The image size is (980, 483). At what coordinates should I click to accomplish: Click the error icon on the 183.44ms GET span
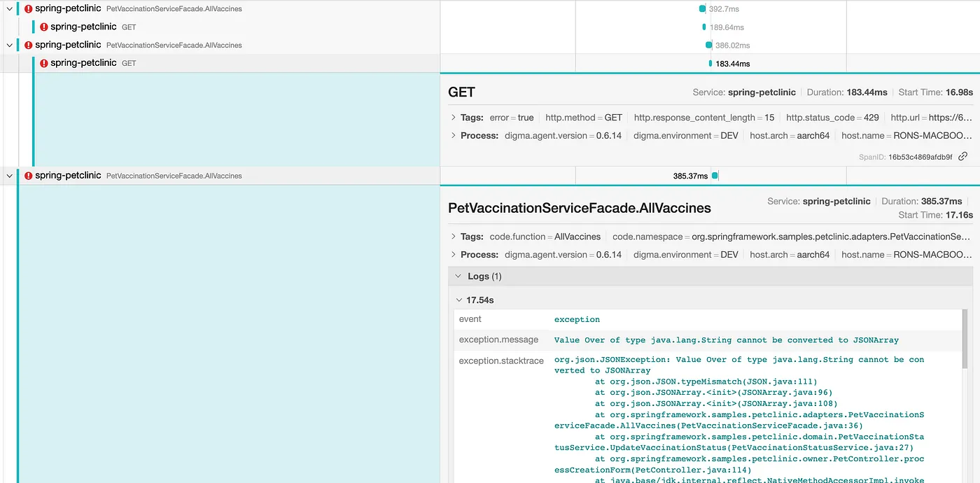click(43, 63)
